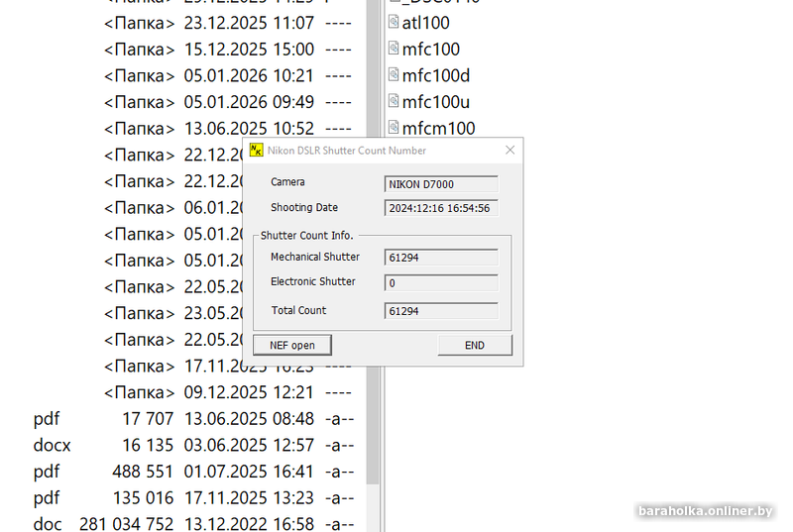The width and height of the screenshot is (793, 532).
Task: Select pdf file sized 135 016
Action: point(193,497)
